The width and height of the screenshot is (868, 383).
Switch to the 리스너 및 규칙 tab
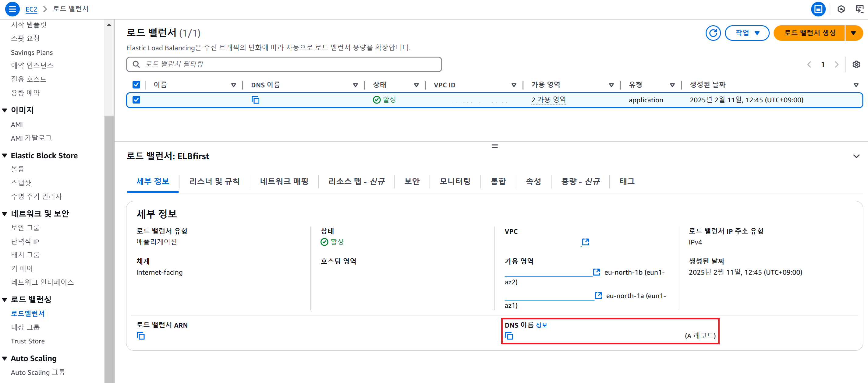[x=214, y=181]
